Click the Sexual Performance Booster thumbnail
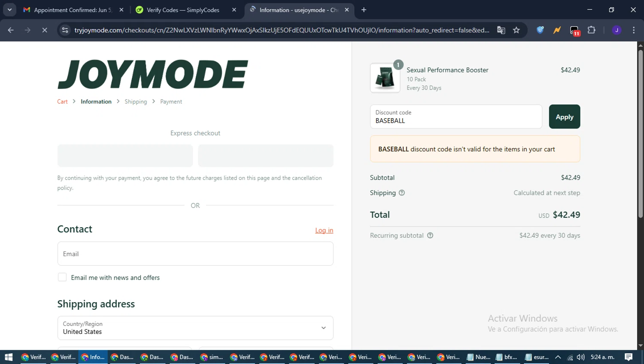This screenshot has width=644, height=364. [x=385, y=78]
